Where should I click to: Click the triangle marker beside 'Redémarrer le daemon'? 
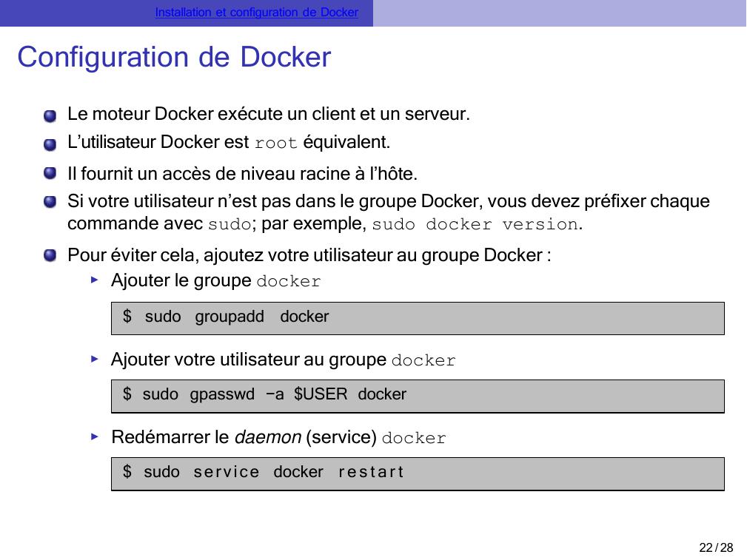tap(94, 437)
